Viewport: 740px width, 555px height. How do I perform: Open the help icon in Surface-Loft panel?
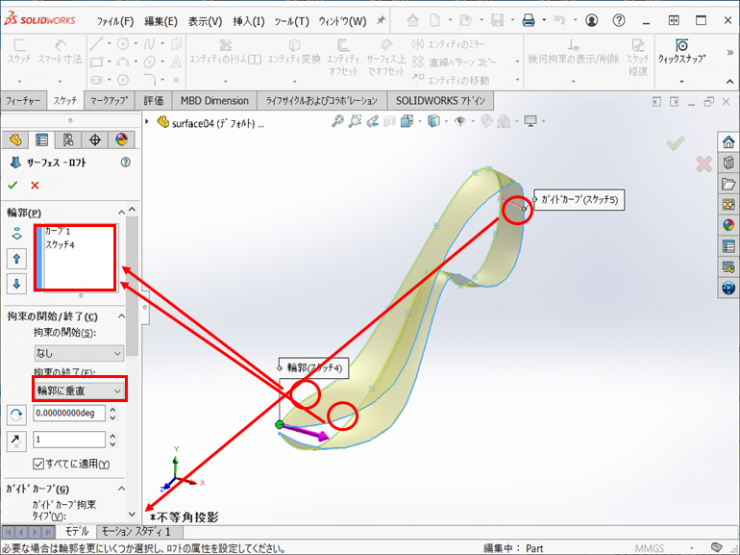[x=125, y=162]
